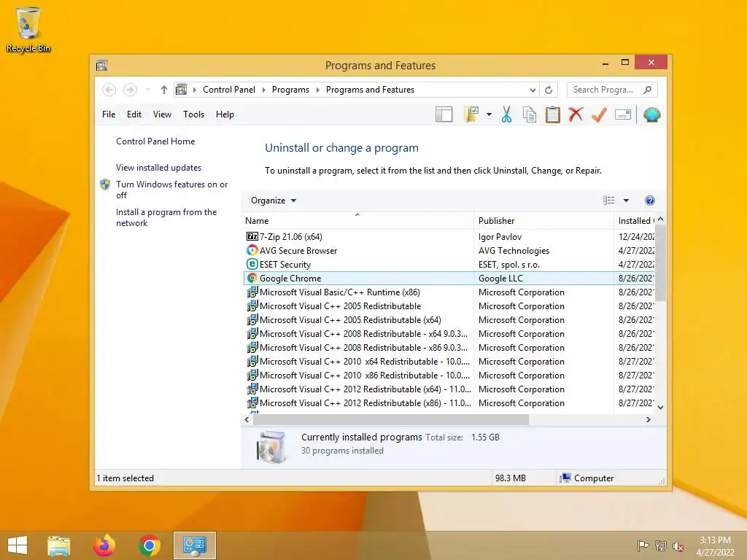The image size is (747, 560).
Task: Expand the breadcrumb arrow after Control Panel
Action: pos(264,90)
